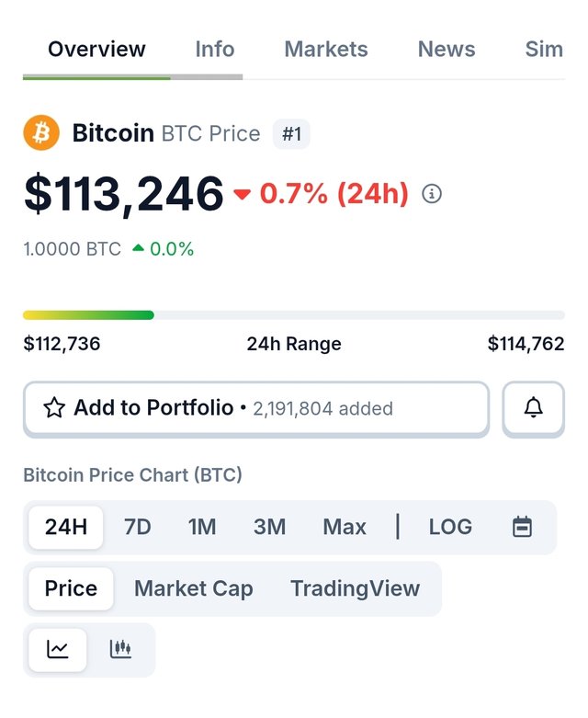This screenshot has width=588, height=718.
Task: Click the bell price alert icon
Action: coord(533,408)
